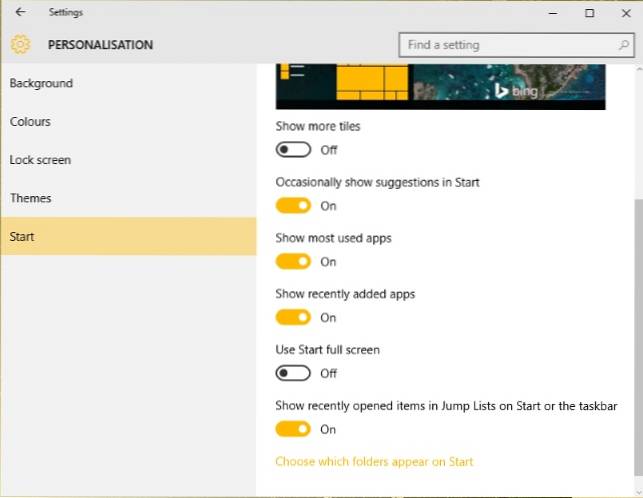Turn off Show most used apps
Image resolution: width=643 pixels, height=498 pixels.
pos(293,261)
